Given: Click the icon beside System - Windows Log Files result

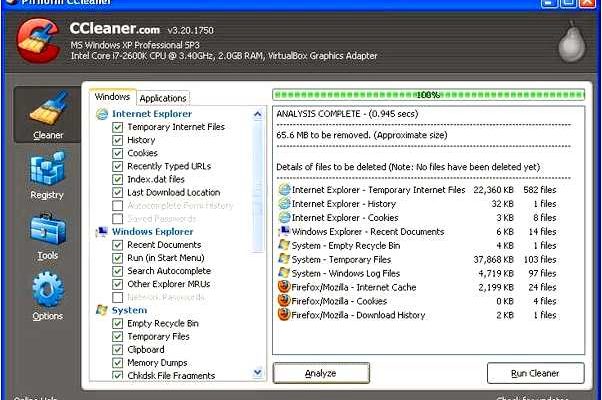Looking at the screenshot, I should (284, 273).
